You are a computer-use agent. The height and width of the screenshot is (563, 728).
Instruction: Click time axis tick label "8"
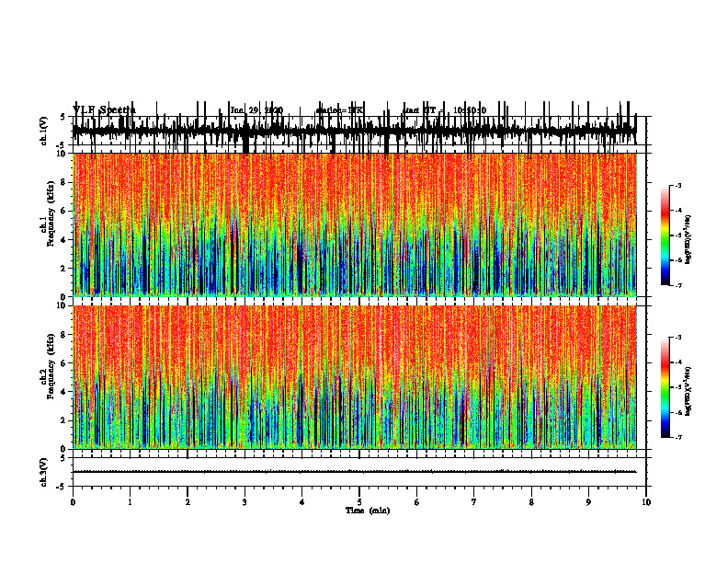click(531, 502)
